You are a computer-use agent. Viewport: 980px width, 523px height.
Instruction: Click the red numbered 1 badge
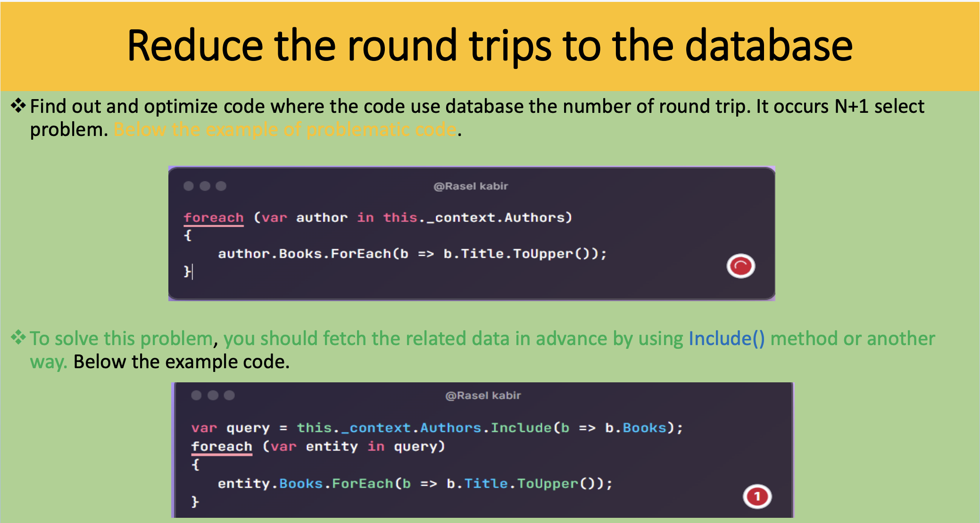(757, 496)
